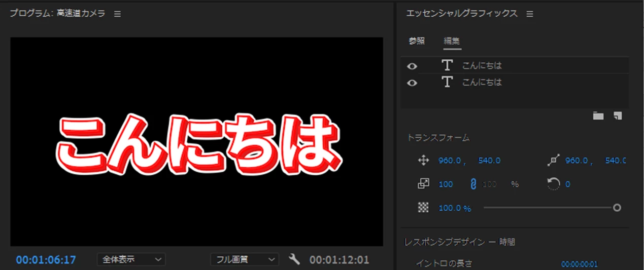Click the create group folder icon
This screenshot has height=270, width=644.
coord(598,116)
